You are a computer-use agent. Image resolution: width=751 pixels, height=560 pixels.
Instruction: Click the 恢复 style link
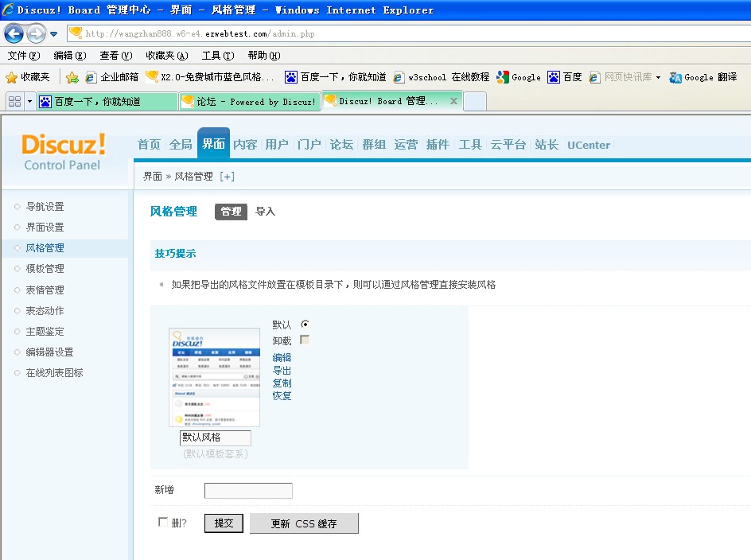pyautogui.click(x=282, y=395)
